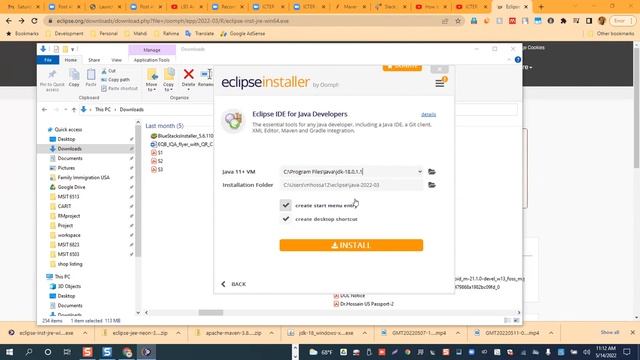The height and width of the screenshot is (360, 640).
Task: Bookmark this page with star icon
Action: point(458,20)
